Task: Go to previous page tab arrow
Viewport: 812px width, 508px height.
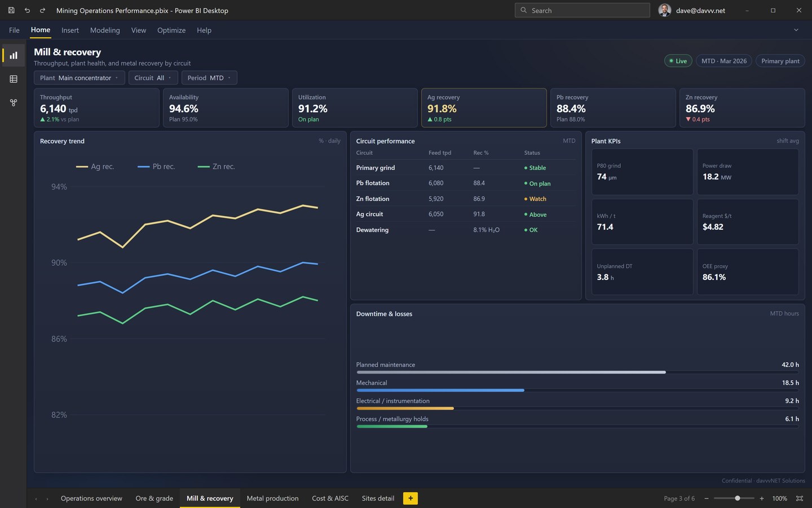Action: click(36, 498)
